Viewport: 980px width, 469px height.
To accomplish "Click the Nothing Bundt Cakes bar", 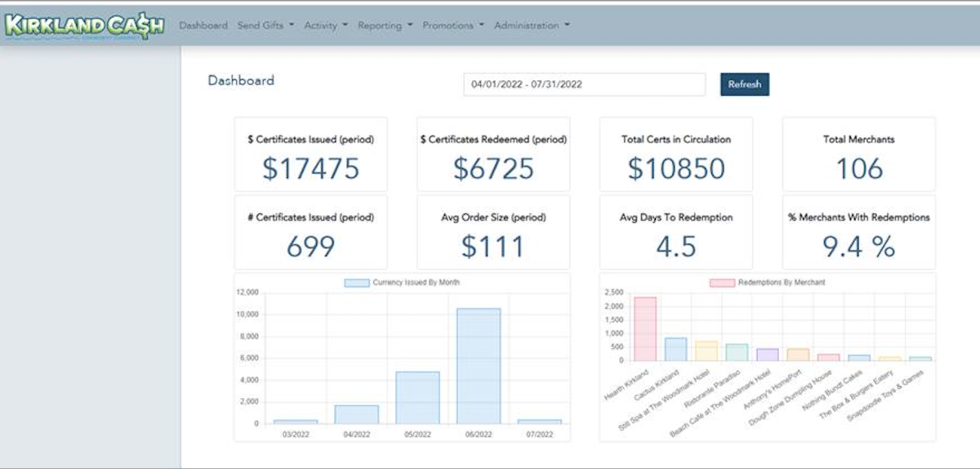I will pos(858,357).
